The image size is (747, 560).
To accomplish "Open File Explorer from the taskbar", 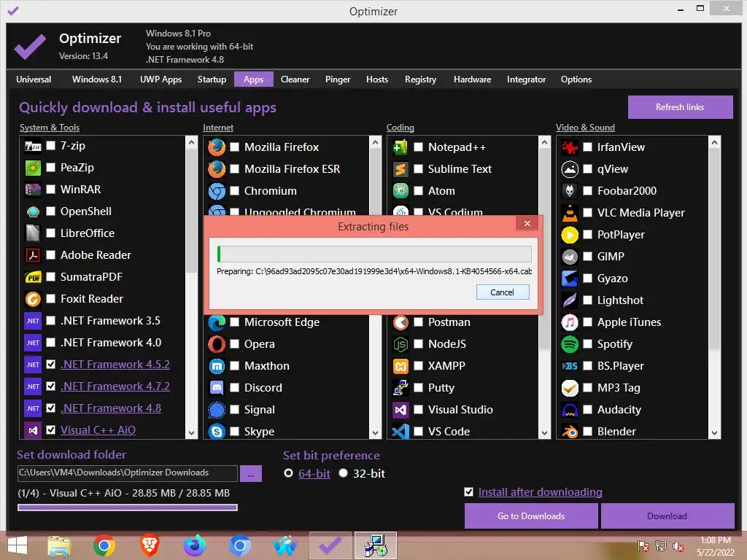I will click(59, 546).
